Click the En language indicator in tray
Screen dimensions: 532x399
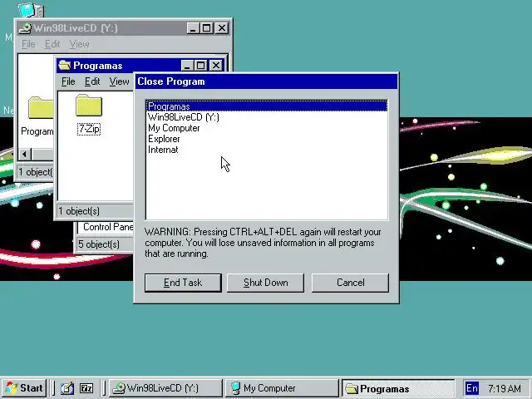click(472, 388)
